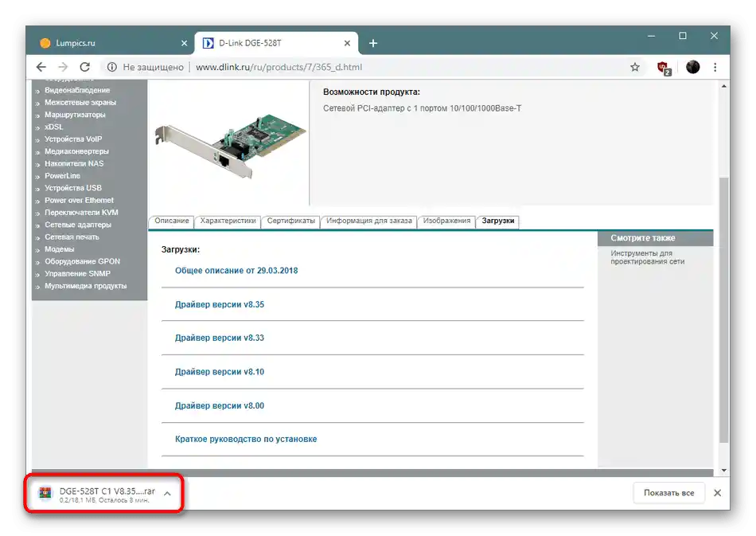
Task: Open Устройства USB sidebar category
Action: coord(73,188)
